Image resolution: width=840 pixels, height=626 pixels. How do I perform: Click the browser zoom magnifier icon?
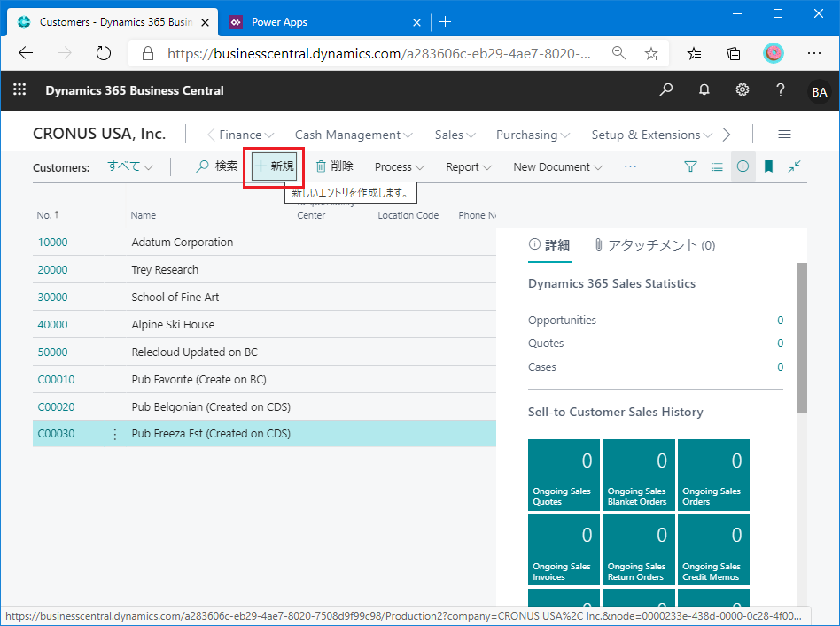pos(619,53)
